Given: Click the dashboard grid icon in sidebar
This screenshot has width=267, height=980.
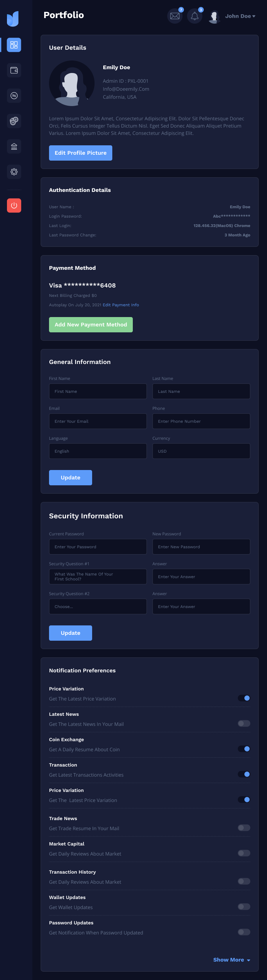Looking at the screenshot, I should coord(14,45).
